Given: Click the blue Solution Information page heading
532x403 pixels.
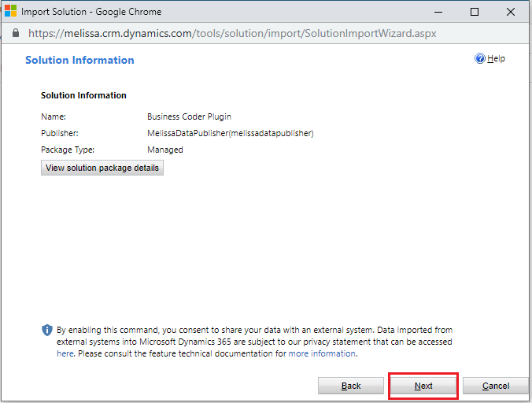Looking at the screenshot, I should click(x=79, y=60).
